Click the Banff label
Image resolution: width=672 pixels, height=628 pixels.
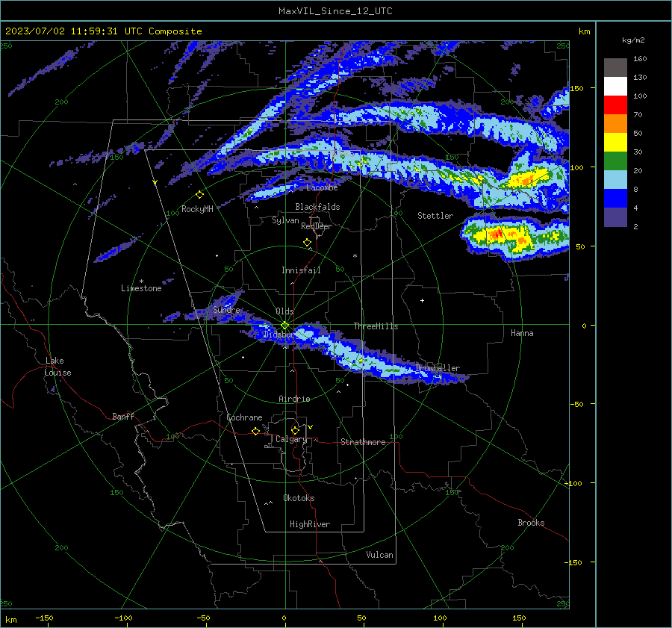pos(123,417)
